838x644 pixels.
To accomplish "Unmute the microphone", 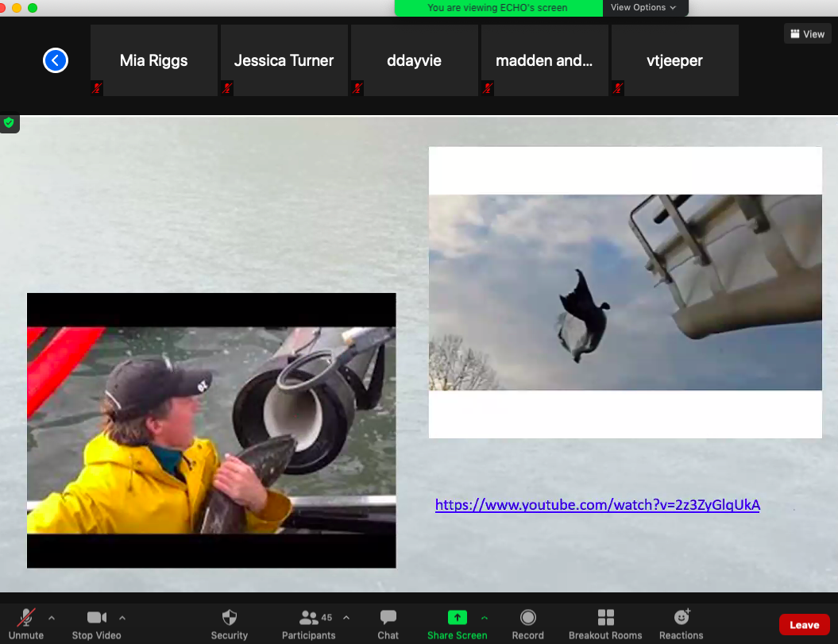I will [26, 623].
